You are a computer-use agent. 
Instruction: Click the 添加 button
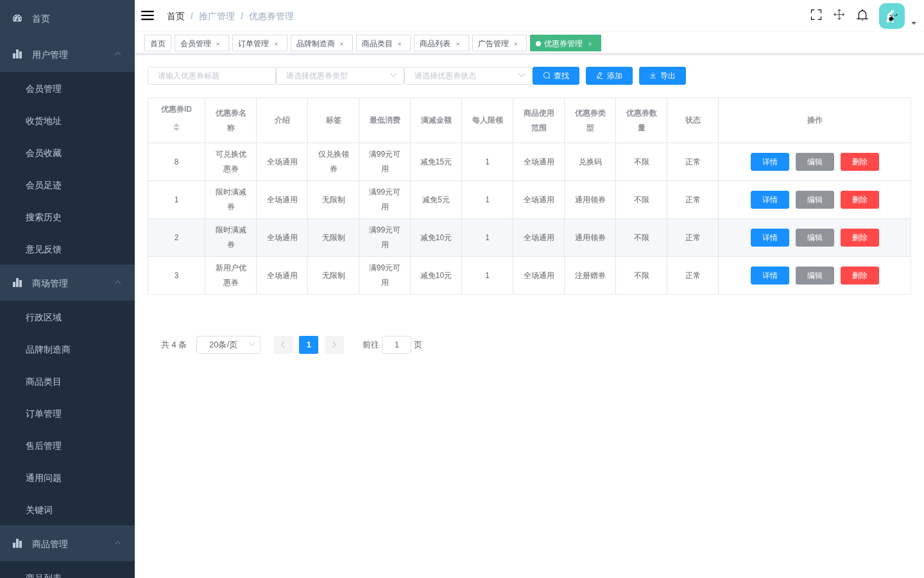(x=609, y=76)
